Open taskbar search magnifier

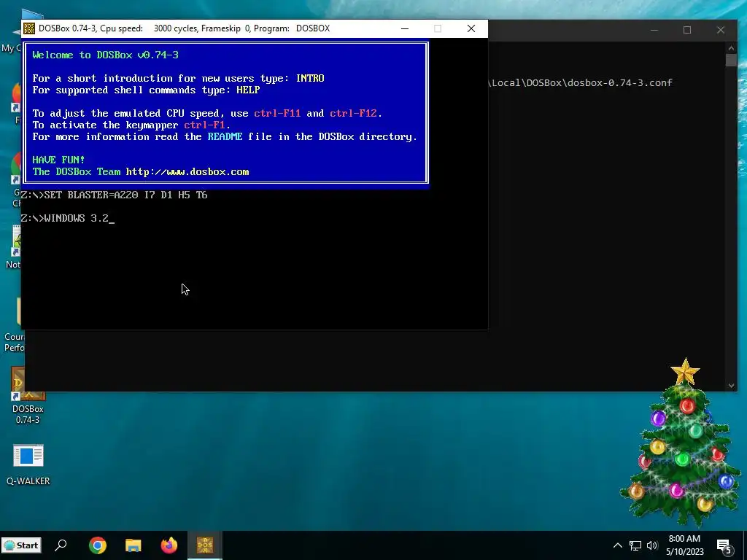(x=61, y=545)
